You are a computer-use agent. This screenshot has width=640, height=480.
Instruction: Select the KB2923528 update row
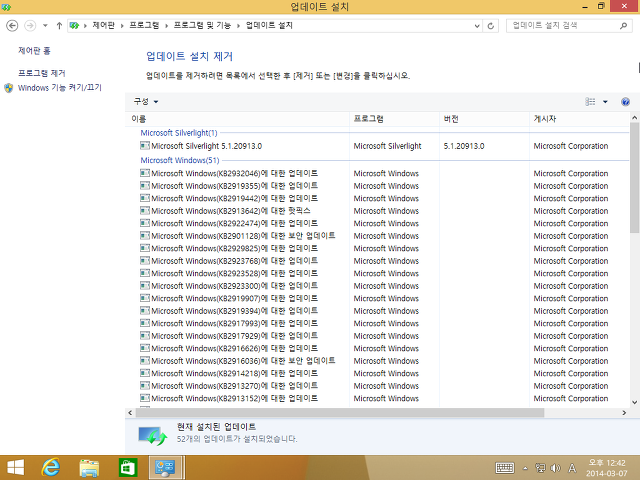(x=377, y=273)
